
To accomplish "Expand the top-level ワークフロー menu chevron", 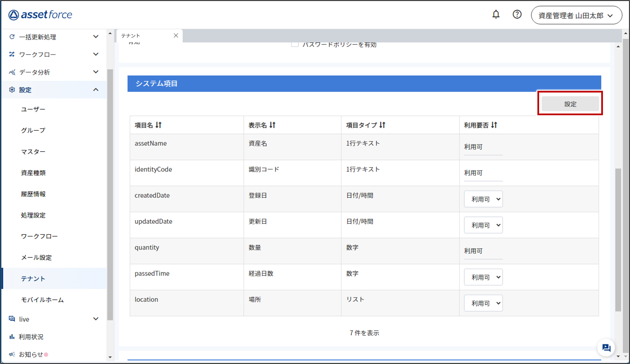I will (x=96, y=54).
